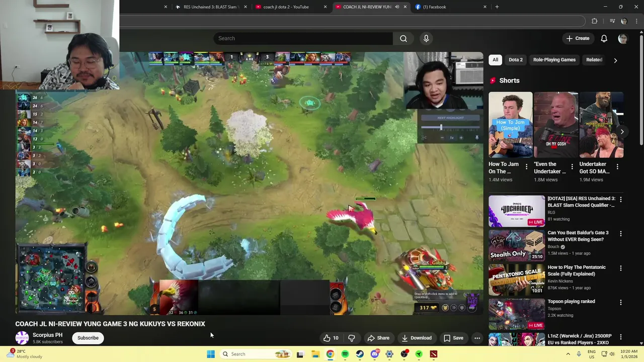Click the Windows Start button

[211, 354]
